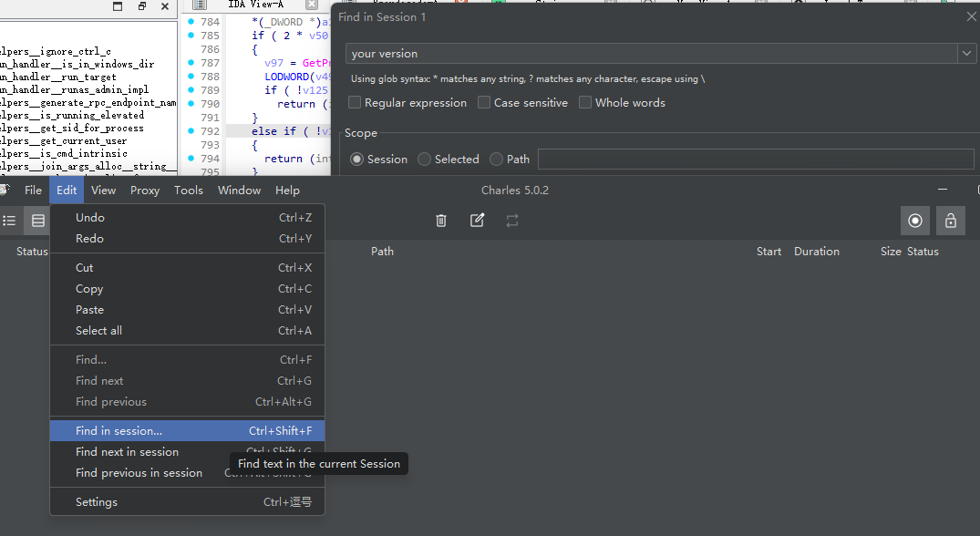Click the trash icon to clear session
Screen dimensions: 980x536
(441, 221)
